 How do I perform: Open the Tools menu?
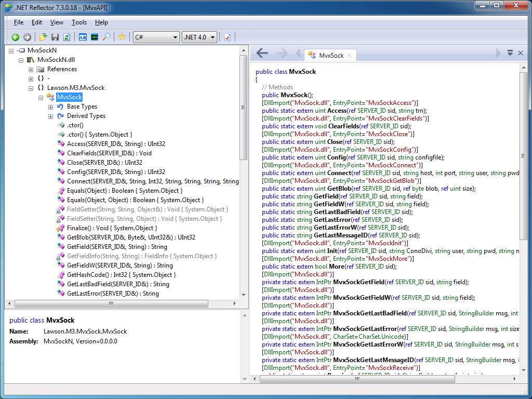[x=79, y=22]
